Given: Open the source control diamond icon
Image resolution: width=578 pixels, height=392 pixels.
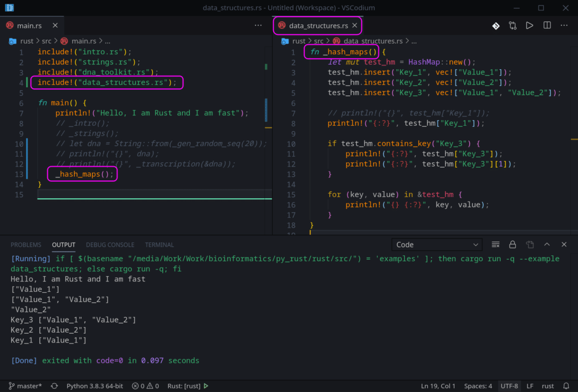Looking at the screenshot, I should (496, 26).
